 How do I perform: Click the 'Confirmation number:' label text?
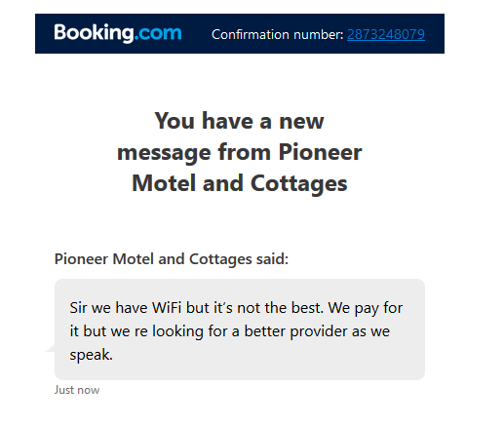click(278, 34)
